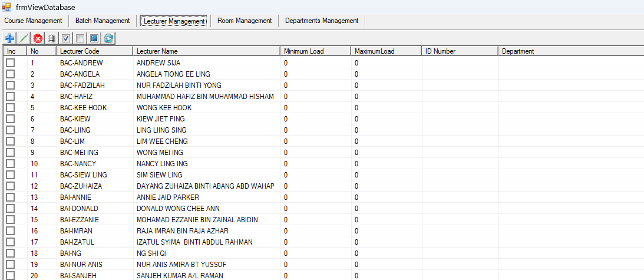Click the ID Number column header
This screenshot has height=280, width=644.
point(460,51)
